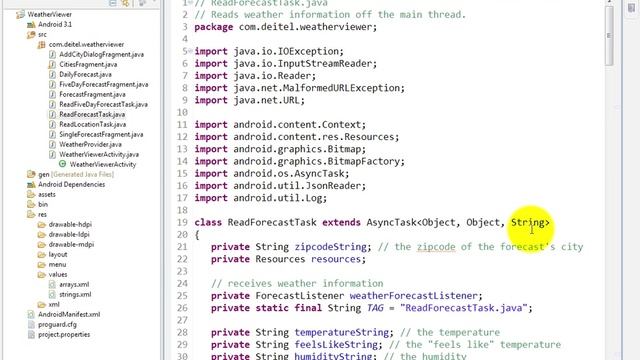This screenshot has height=360, width=640.
Task: Click 'IOException' on line 5
Action: (x=309, y=51)
